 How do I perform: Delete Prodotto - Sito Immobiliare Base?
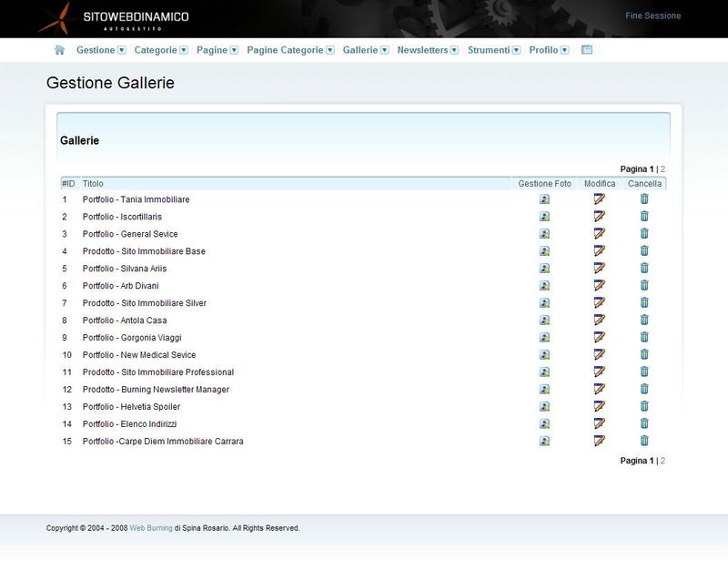click(x=644, y=251)
